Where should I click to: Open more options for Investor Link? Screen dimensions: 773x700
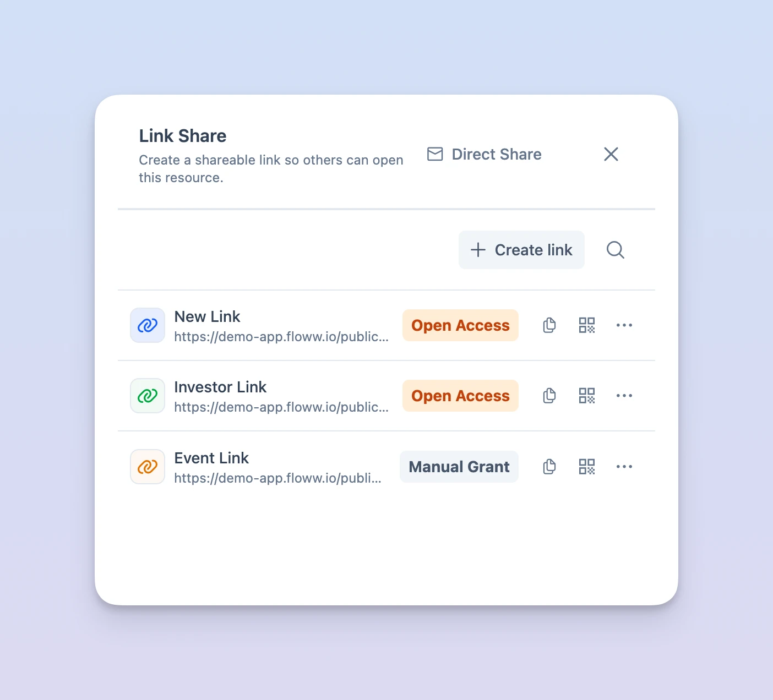coord(624,396)
